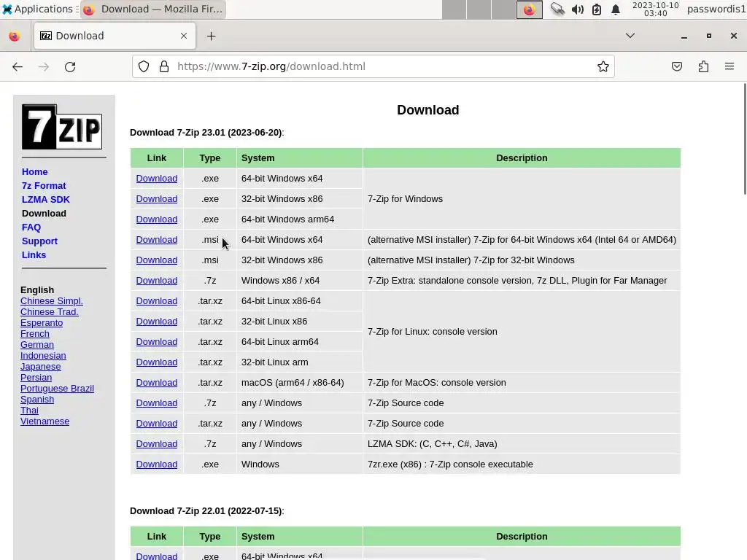Download the .7z 7-Zip Source code

(157, 404)
